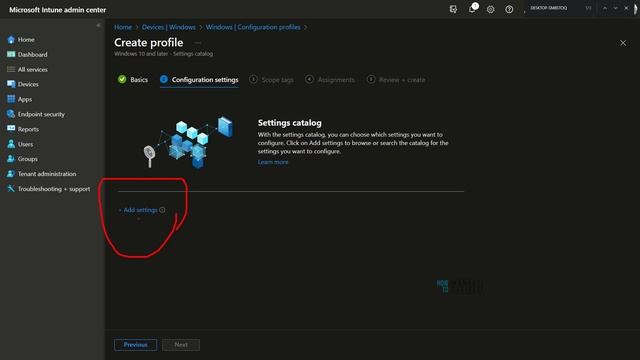Click the Home breadcrumb link
Viewport: 640px width, 360px height.
click(123, 27)
